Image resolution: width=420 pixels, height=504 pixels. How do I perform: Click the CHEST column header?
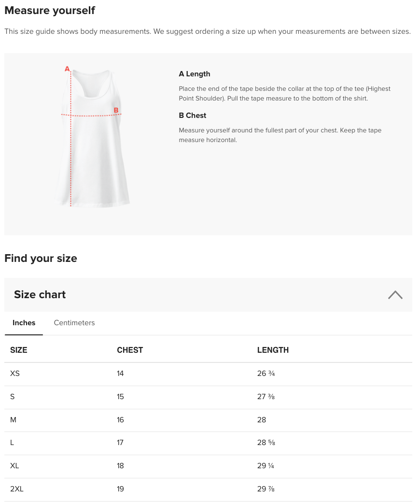[130, 350]
